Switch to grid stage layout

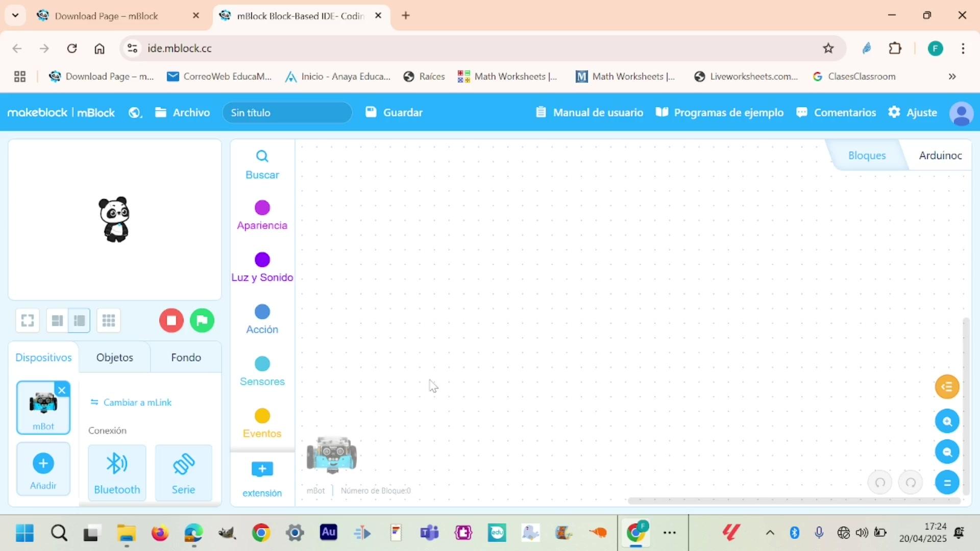point(109,321)
